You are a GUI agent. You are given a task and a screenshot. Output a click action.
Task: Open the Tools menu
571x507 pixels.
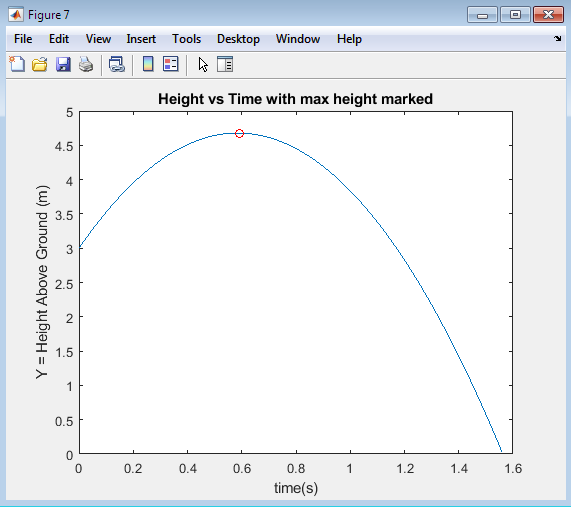186,39
